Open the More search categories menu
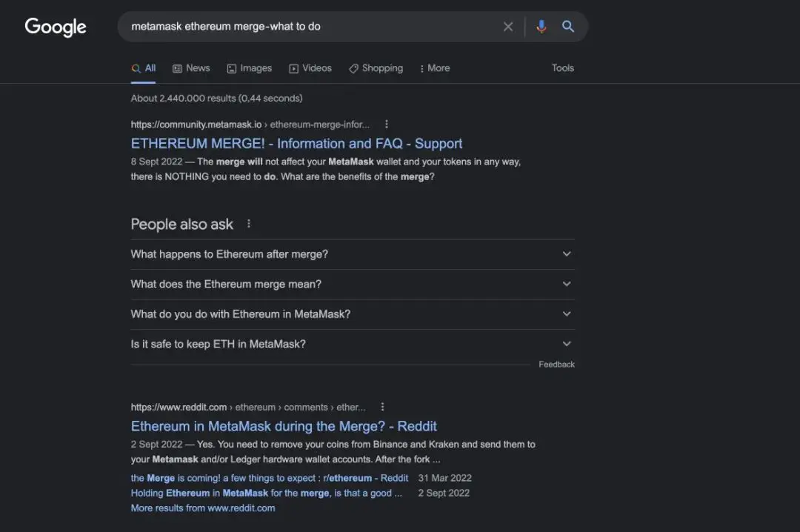This screenshot has width=800, height=532. point(435,68)
